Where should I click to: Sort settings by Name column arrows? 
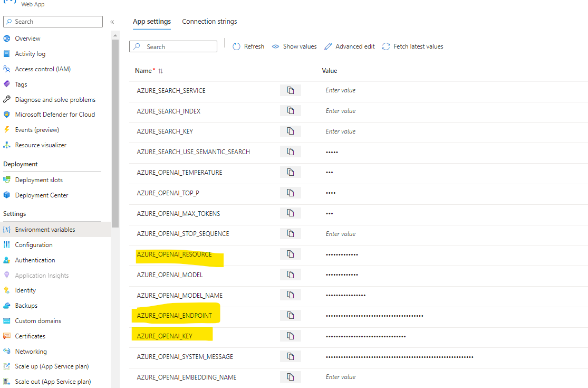coord(160,71)
